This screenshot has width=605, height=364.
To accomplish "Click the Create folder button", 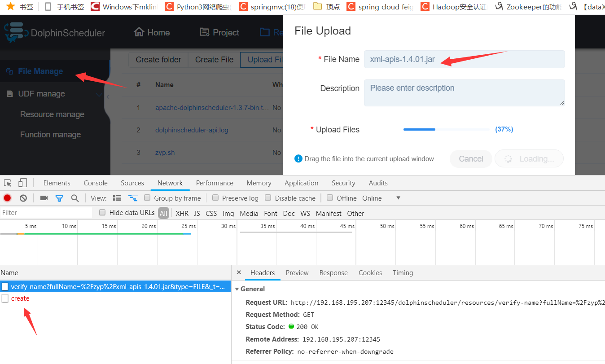I will click(x=158, y=59).
